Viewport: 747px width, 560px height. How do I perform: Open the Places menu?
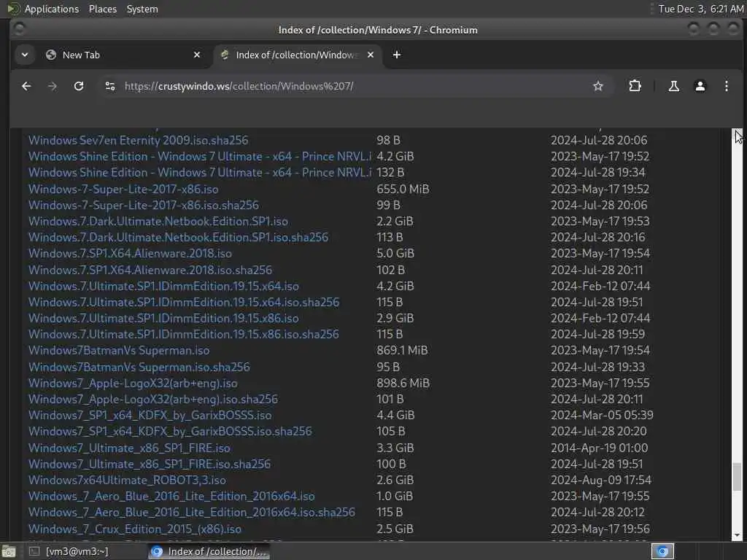coord(102,9)
